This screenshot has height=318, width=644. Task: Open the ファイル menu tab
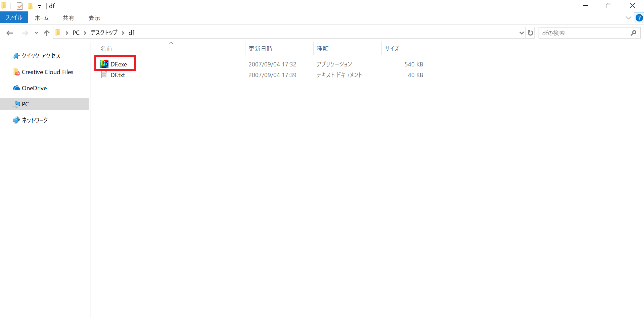[x=14, y=17]
